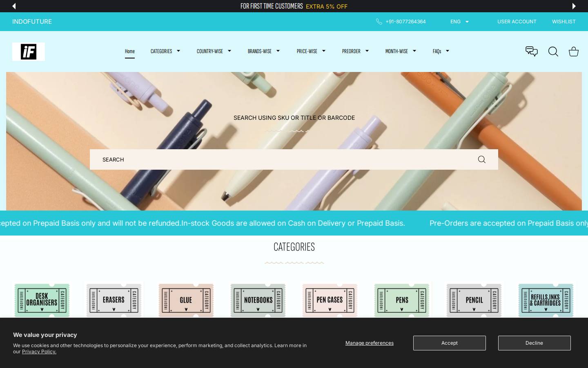Accept cookies
The width and height of the screenshot is (588, 368).
pos(450,343)
